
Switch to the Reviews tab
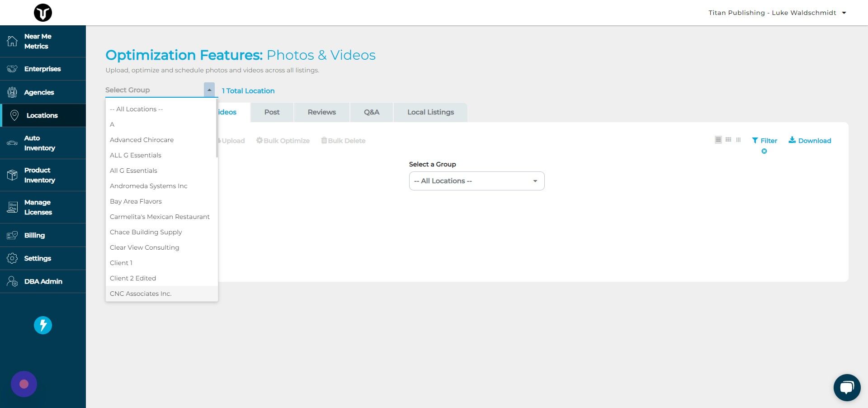[x=321, y=112]
